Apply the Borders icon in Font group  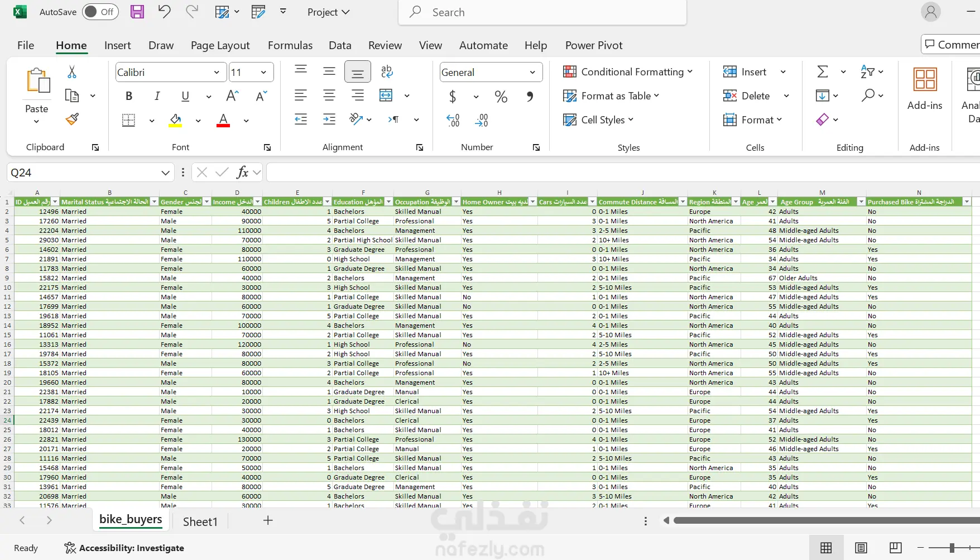click(x=129, y=120)
